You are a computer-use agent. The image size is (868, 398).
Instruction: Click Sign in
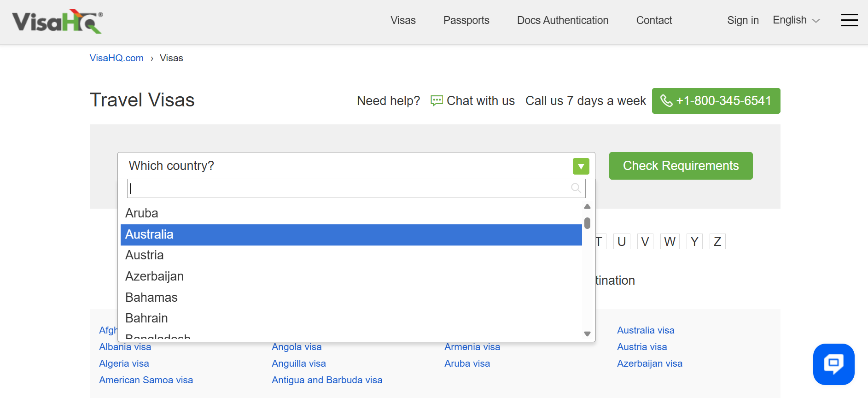click(x=743, y=20)
